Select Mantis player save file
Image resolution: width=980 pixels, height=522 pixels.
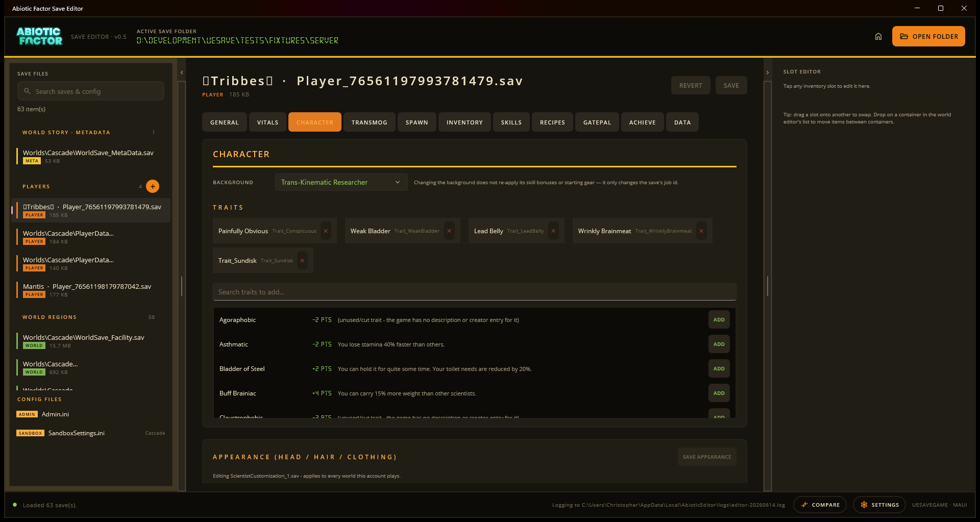click(91, 290)
